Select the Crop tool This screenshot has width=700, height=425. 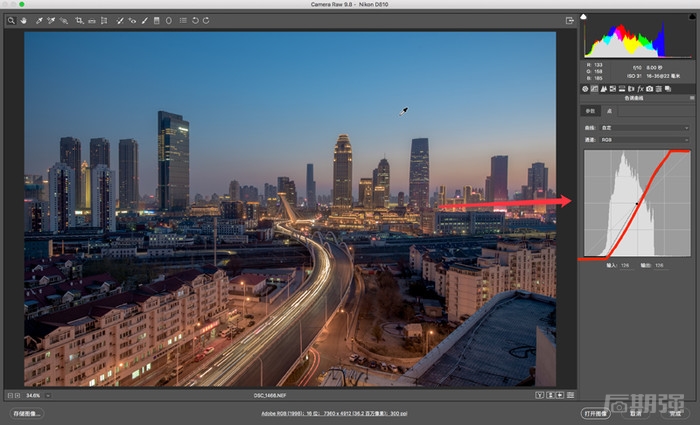pos(79,21)
